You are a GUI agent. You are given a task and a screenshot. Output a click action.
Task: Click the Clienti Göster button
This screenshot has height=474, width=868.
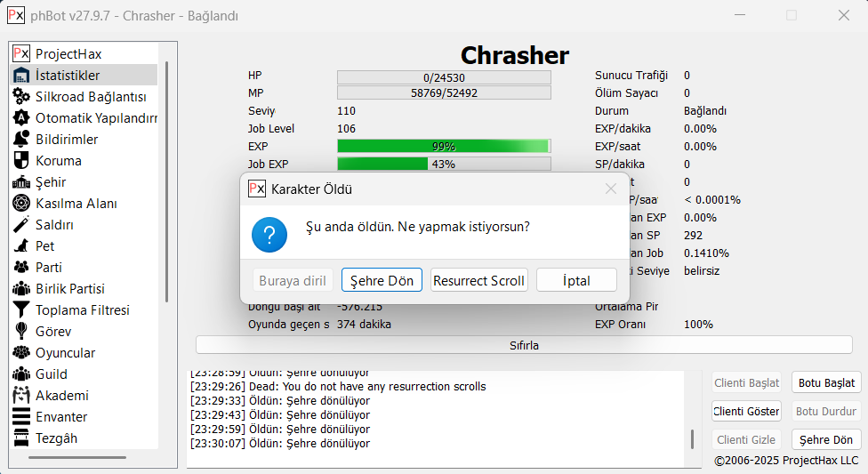pyautogui.click(x=746, y=411)
